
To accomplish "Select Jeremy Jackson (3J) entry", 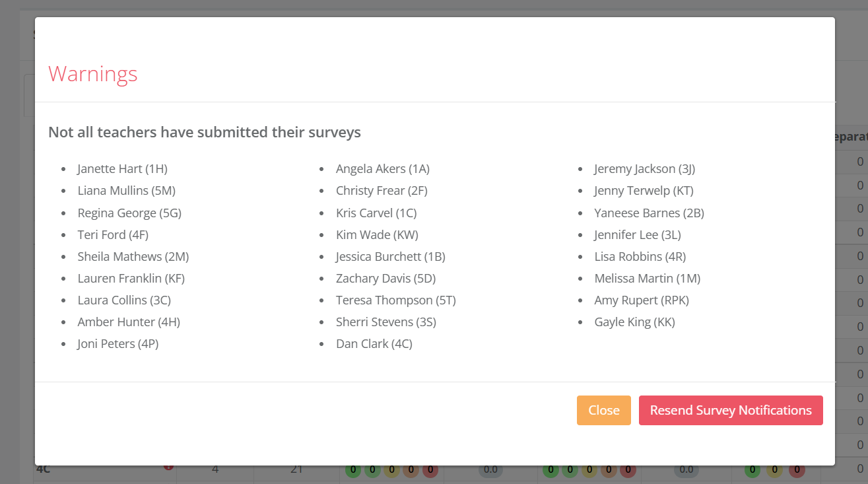I will 644,169.
